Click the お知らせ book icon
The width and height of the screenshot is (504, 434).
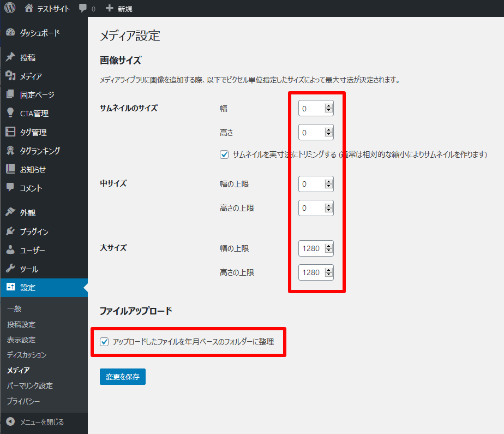click(10, 169)
